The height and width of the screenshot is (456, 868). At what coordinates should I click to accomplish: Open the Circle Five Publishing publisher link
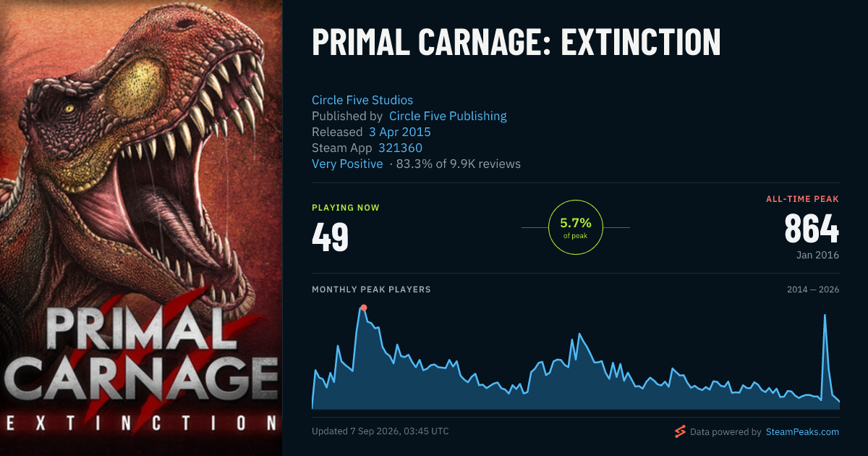click(448, 116)
